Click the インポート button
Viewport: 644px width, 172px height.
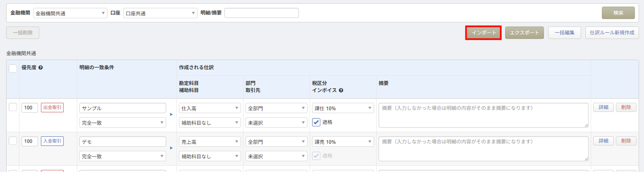click(x=483, y=33)
